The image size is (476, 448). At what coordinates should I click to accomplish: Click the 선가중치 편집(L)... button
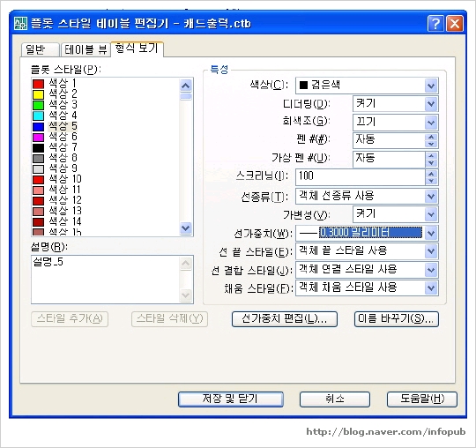(285, 319)
